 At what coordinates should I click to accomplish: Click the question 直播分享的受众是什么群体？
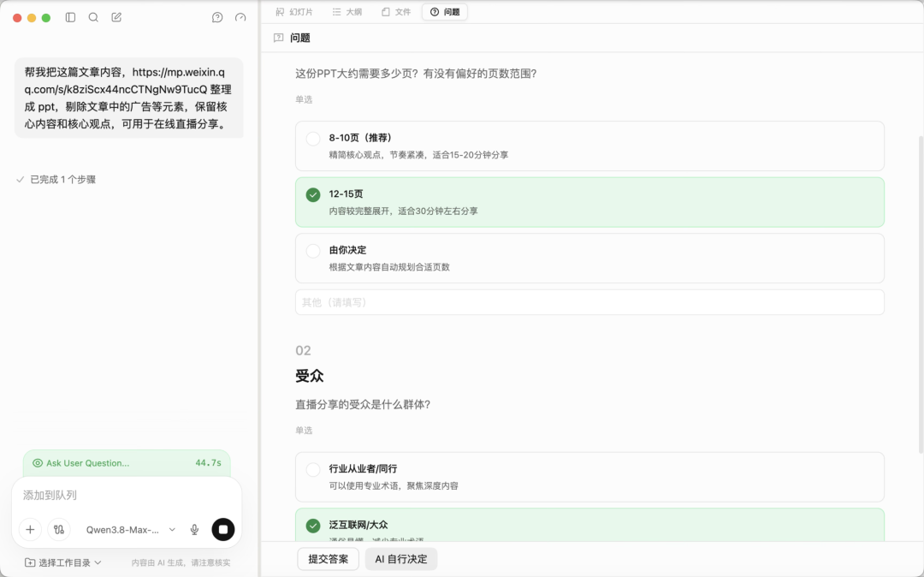click(363, 404)
